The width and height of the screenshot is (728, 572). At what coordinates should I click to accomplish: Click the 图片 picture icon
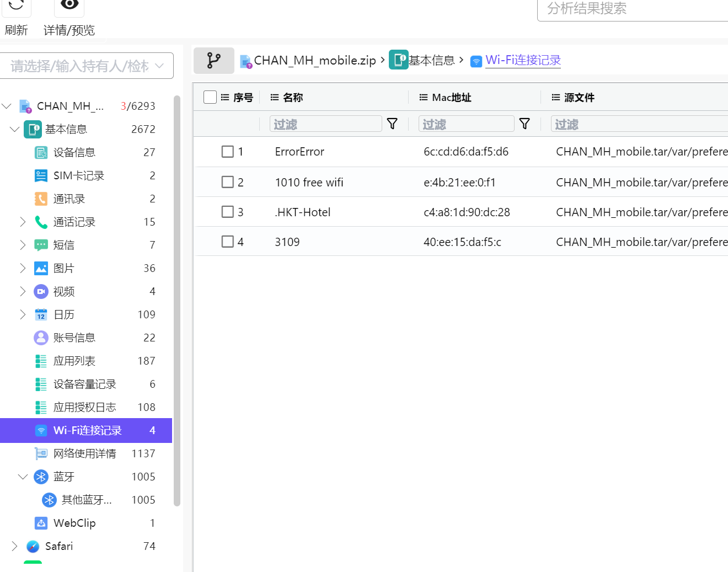(x=41, y=268)
